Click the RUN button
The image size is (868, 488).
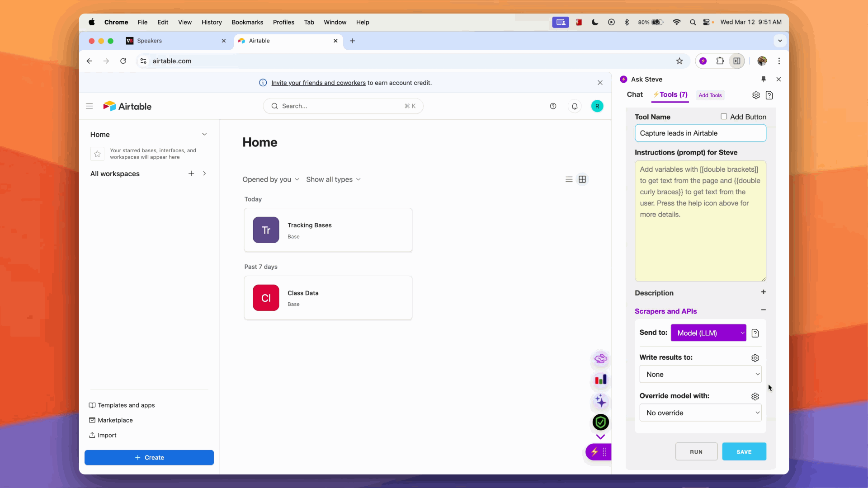tap(696, 451)
